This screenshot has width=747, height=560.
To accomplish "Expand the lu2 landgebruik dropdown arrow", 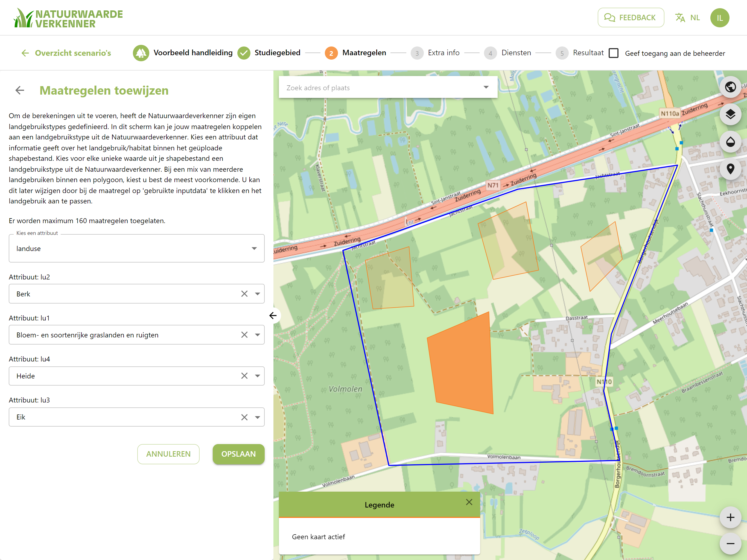I will tap(257, 294).
